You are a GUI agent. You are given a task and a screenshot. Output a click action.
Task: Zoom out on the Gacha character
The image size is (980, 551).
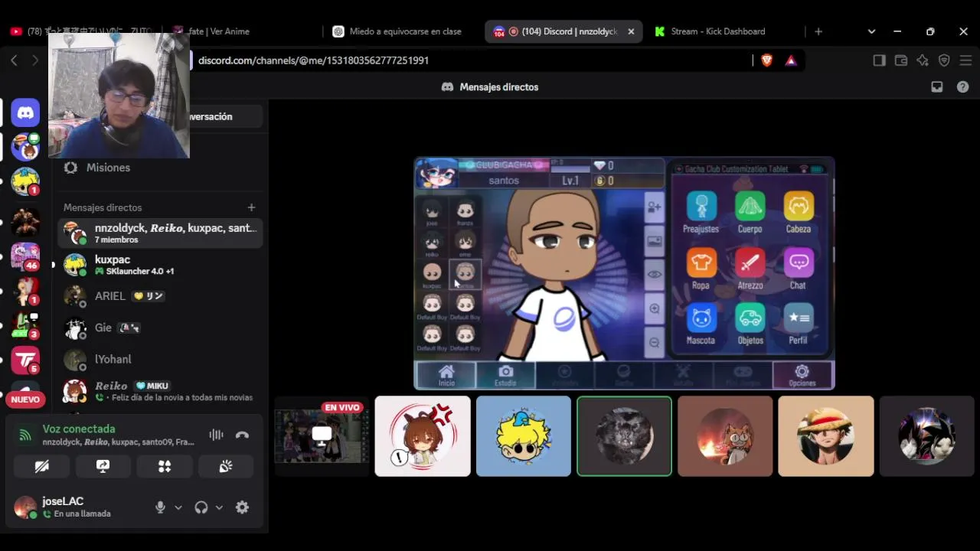(654, 342)
